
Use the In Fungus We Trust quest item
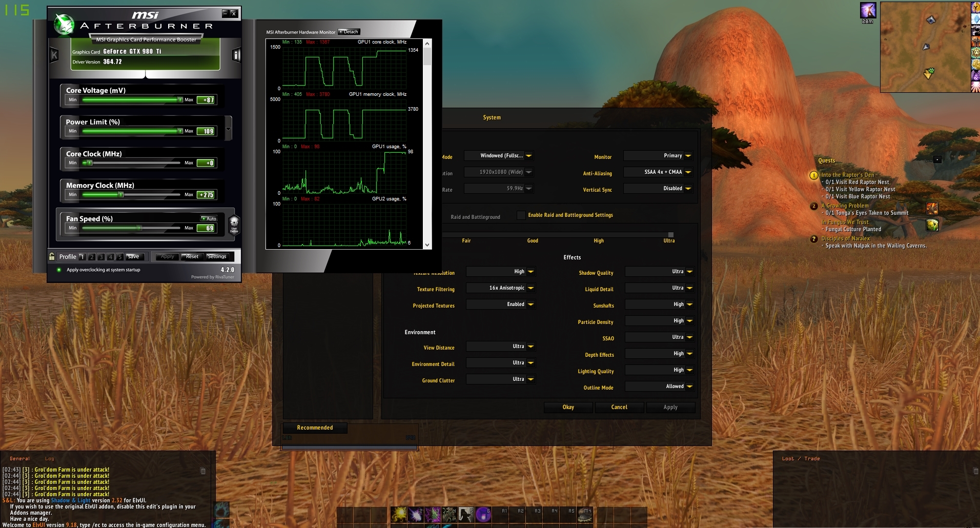[932, 225]
